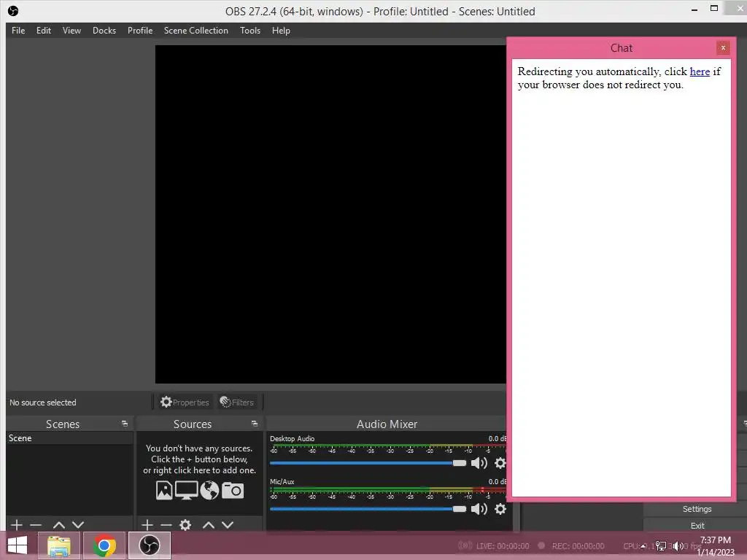Click OBS Studio taskbar icon
Image resolution: width=747 pixels, height=560 pixels.
[x=150, y=545]
